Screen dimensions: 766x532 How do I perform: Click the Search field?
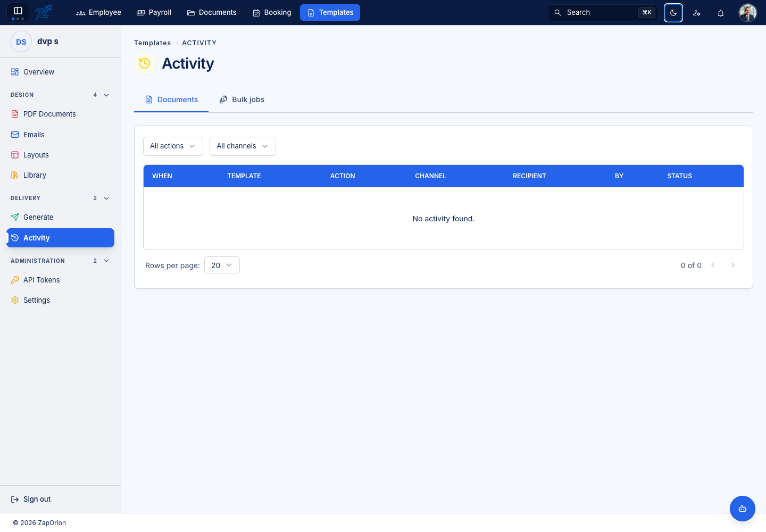pyautogui.click(x=603, y=12)
